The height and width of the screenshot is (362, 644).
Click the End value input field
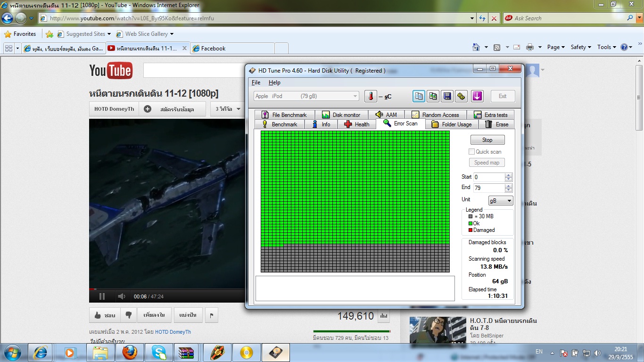(489, 188)
